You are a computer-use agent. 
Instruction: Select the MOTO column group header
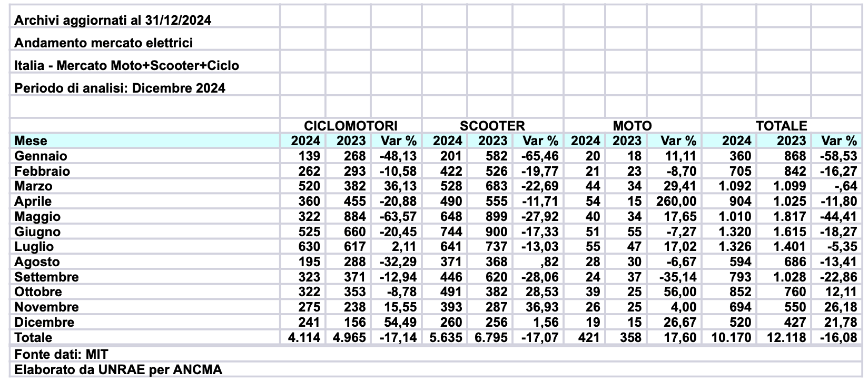tap(632, 126)
